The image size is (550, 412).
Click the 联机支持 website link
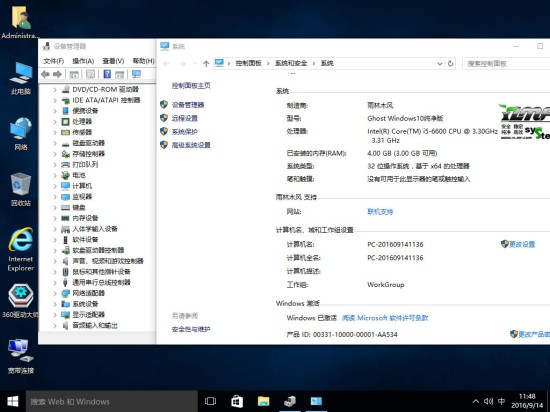[x=380, y=211]
